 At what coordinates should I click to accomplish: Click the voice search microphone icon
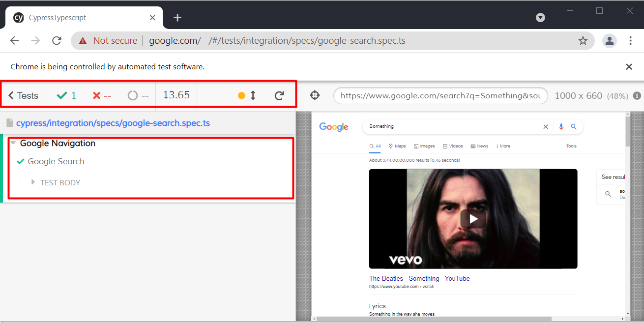[561, 126]
